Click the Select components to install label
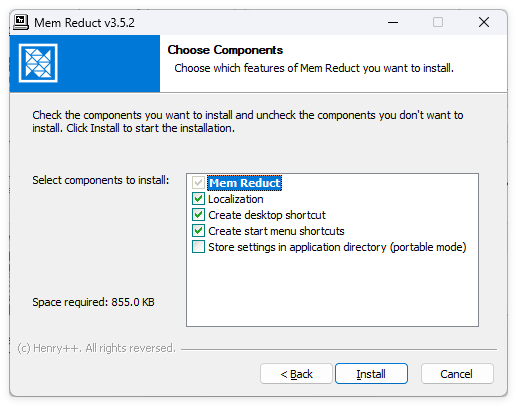The image size is (517, 406). [101, 180]
